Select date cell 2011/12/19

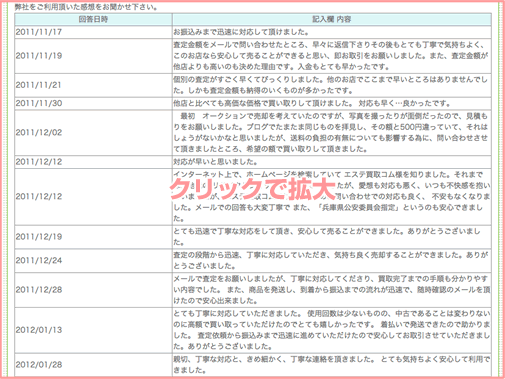[x=93, y=237]
